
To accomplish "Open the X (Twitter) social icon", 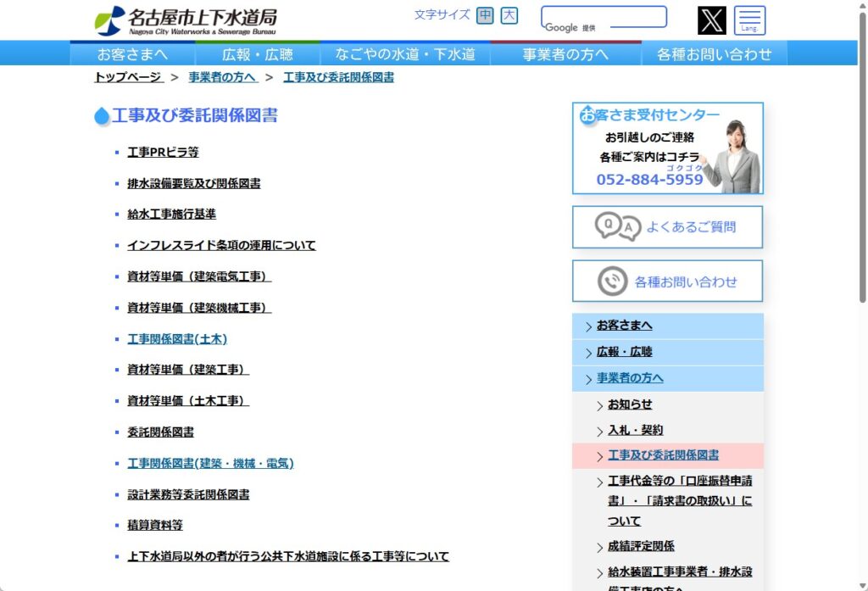I will tap(711, 20).
